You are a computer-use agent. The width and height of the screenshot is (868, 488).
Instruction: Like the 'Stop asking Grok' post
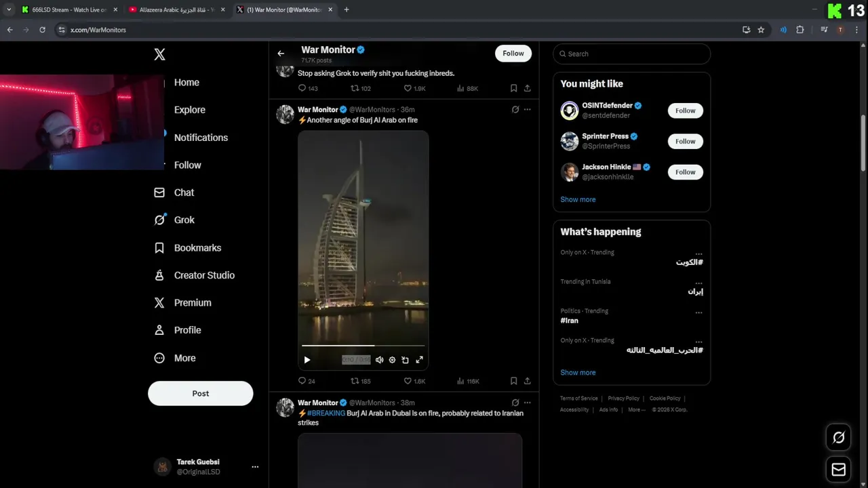(414, 88)
